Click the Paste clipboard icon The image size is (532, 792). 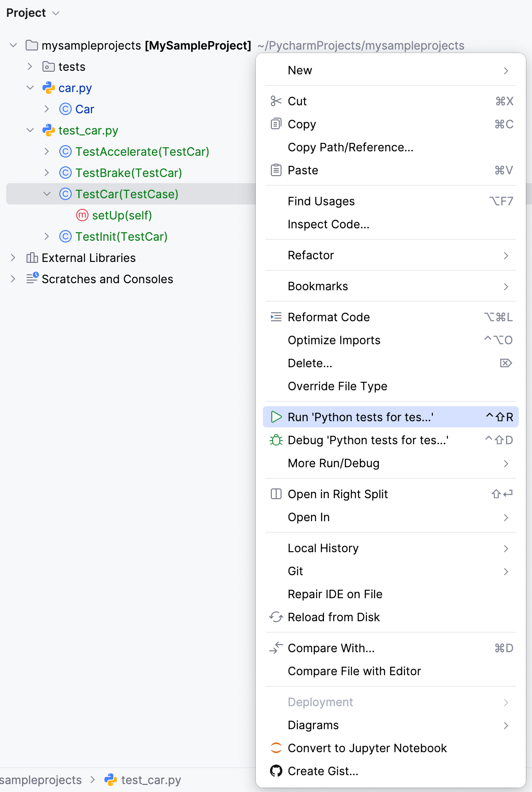(x=276, y=170)
